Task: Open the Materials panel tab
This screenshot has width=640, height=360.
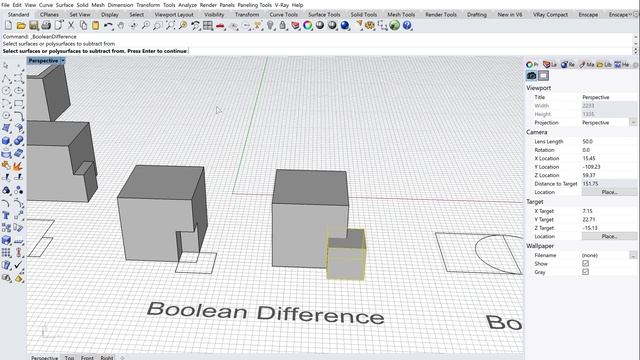Action: [586, 64]
